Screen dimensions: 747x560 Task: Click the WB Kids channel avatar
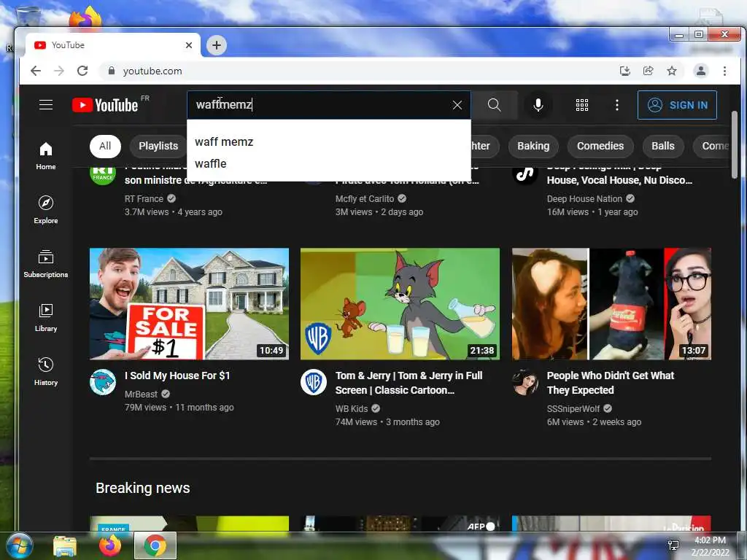click(314, 382)
